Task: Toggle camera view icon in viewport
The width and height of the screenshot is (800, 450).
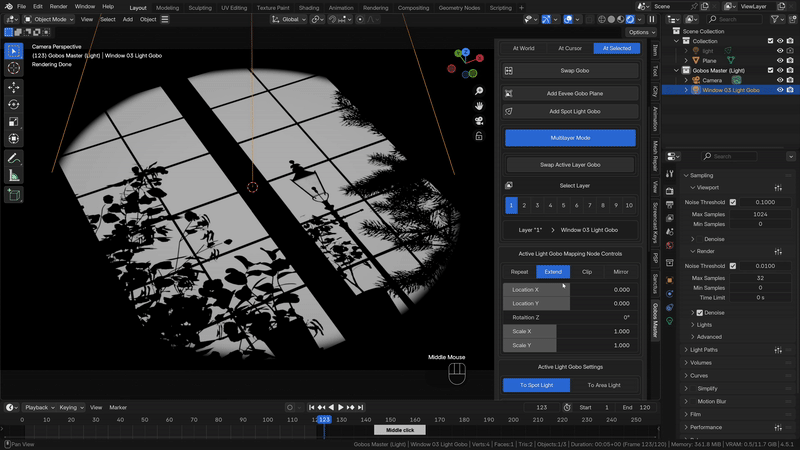Action: tap(480, 121)
